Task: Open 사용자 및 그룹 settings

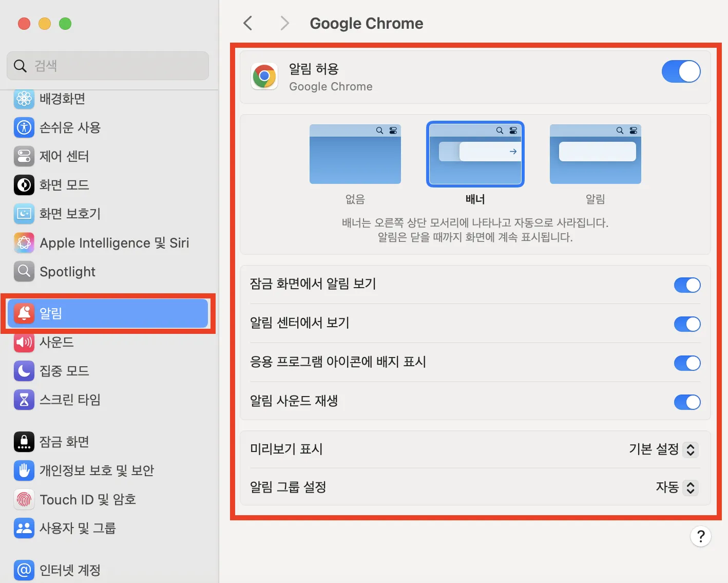Action: [108, 528]
